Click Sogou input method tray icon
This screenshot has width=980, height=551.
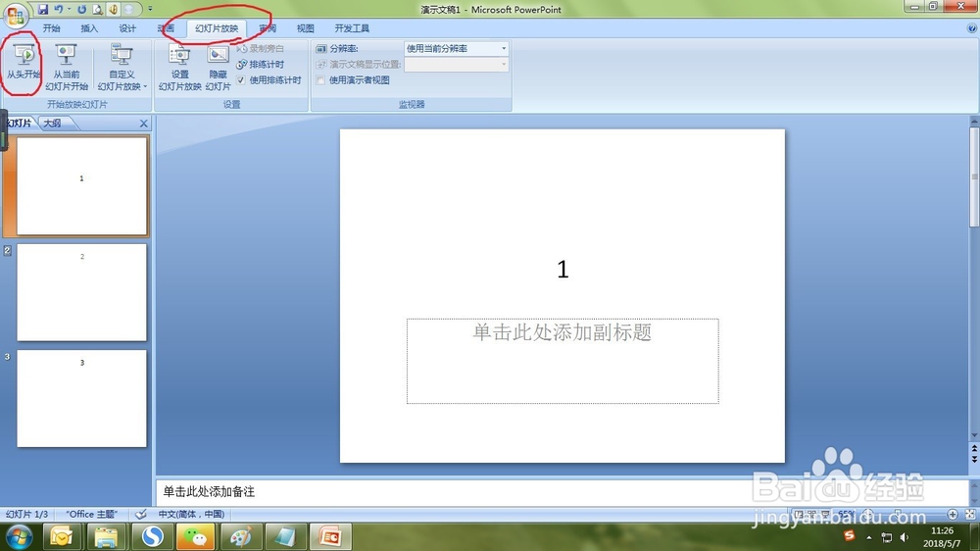(849, 535)
